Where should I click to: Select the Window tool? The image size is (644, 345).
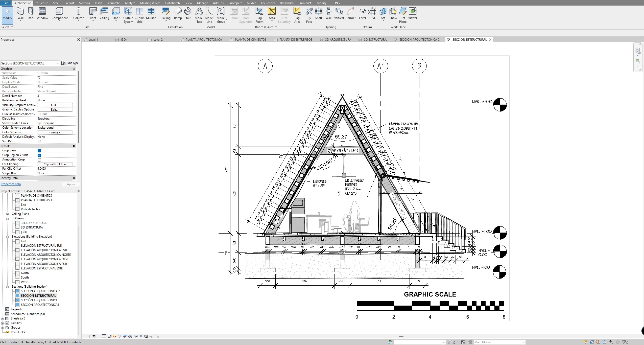[42, 14]
